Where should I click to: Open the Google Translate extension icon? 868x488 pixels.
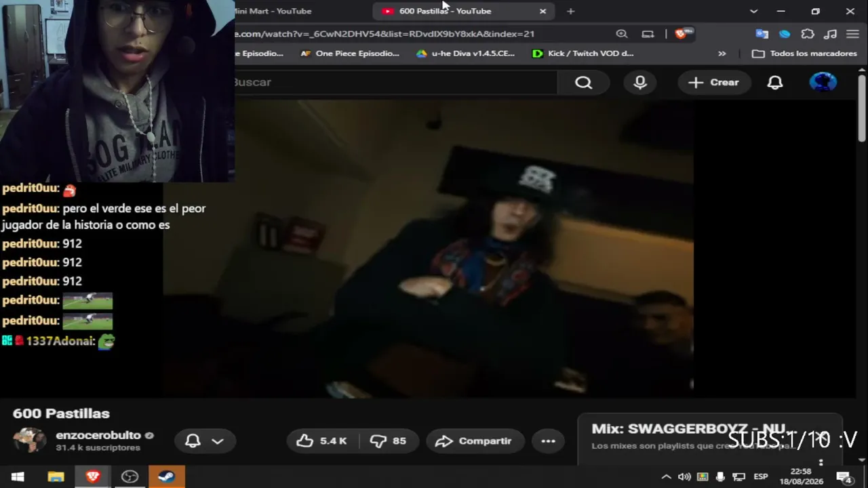pos(762,34)
